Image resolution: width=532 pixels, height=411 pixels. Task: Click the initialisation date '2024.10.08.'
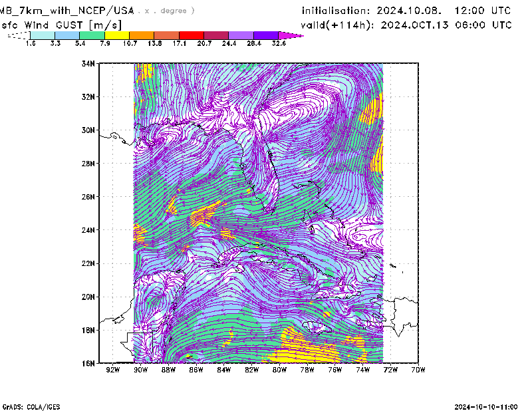click(x=409, y=11)
